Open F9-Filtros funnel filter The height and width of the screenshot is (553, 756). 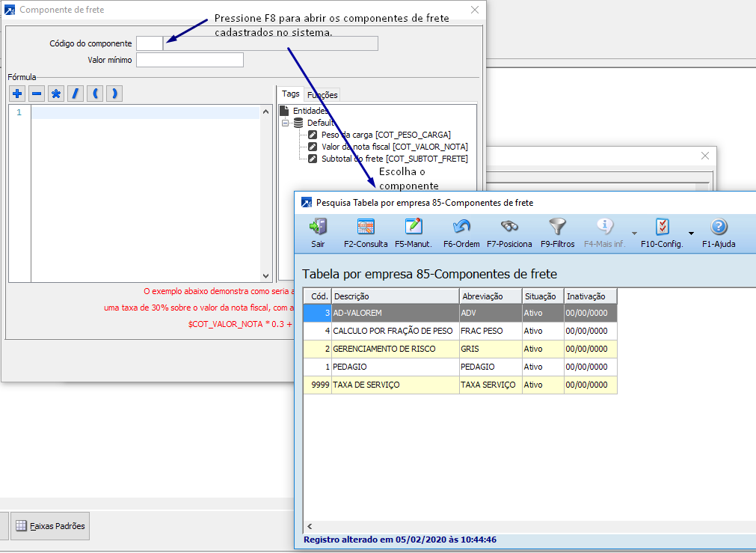(557, 227)
